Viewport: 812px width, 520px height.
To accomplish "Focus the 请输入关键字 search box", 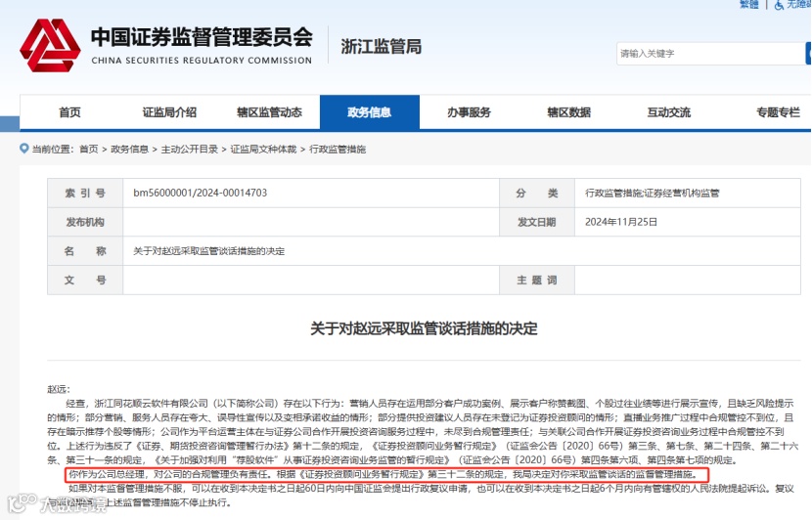I will 710,54.
